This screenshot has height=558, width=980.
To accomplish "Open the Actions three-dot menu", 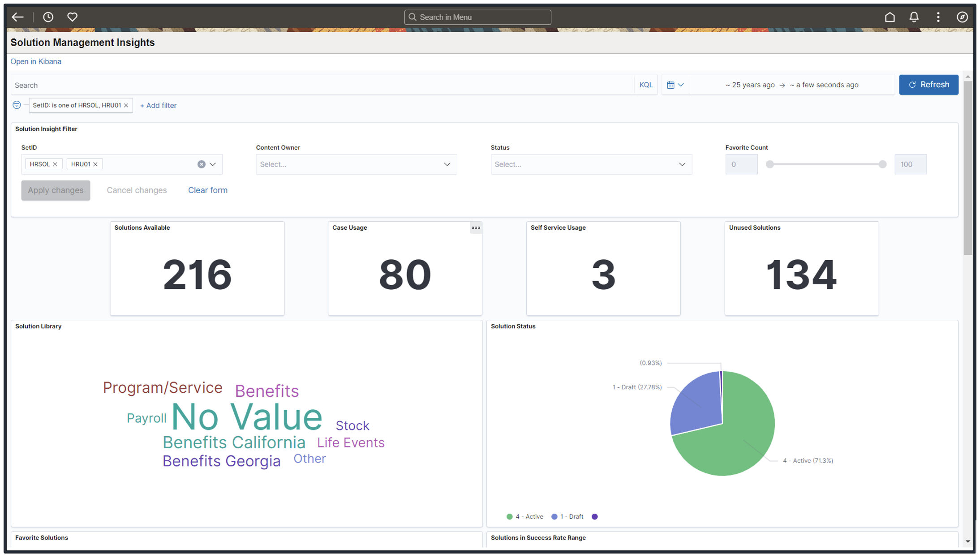I will coord(938,17).
